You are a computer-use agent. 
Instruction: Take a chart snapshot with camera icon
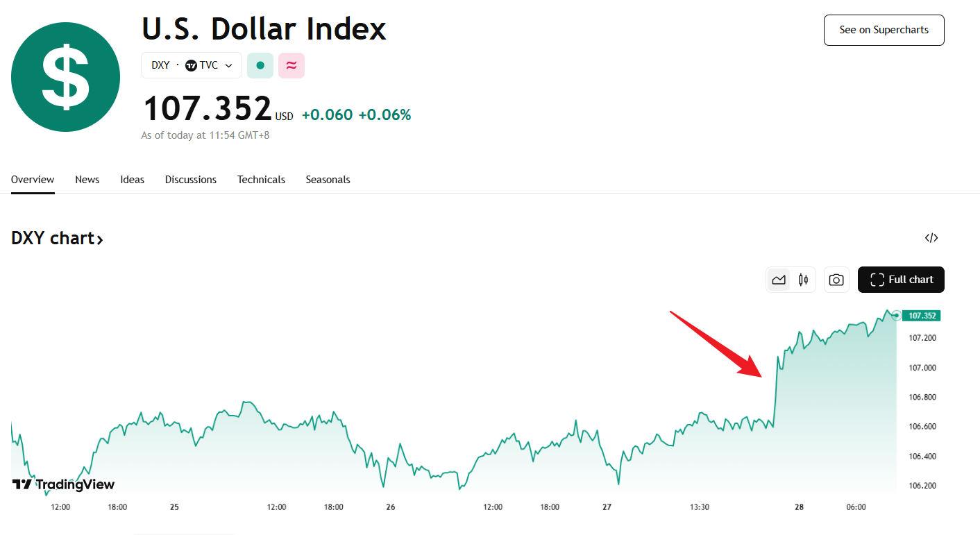[x=836, y=280]
